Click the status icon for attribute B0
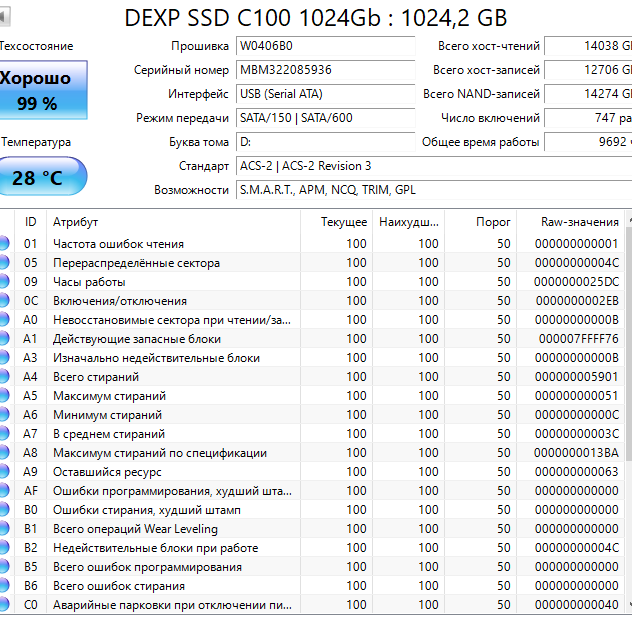The image size is (632, 621). pos(4,510)
